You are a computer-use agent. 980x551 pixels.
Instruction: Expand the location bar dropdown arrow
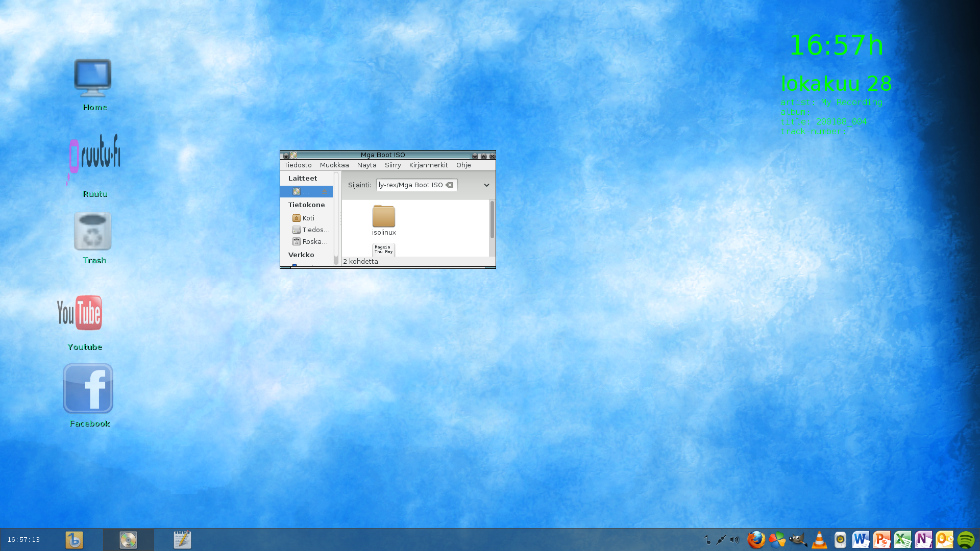[x=486, y=185]
